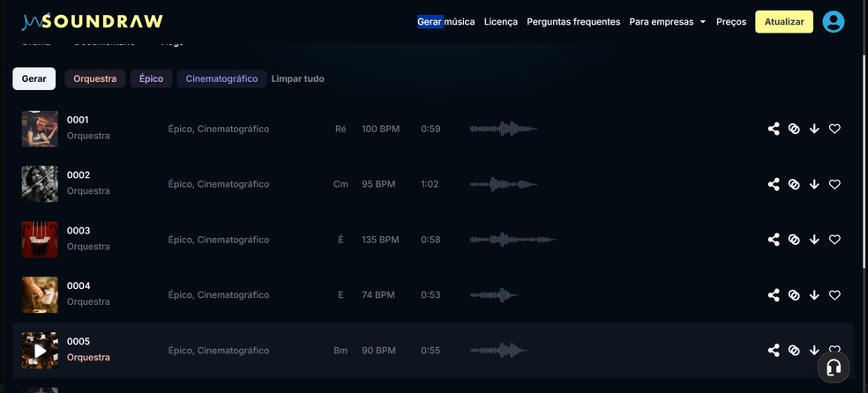This screenshot has height=393, width=868.
Task: Click the 100 BPM value
Action: point(380,129)
